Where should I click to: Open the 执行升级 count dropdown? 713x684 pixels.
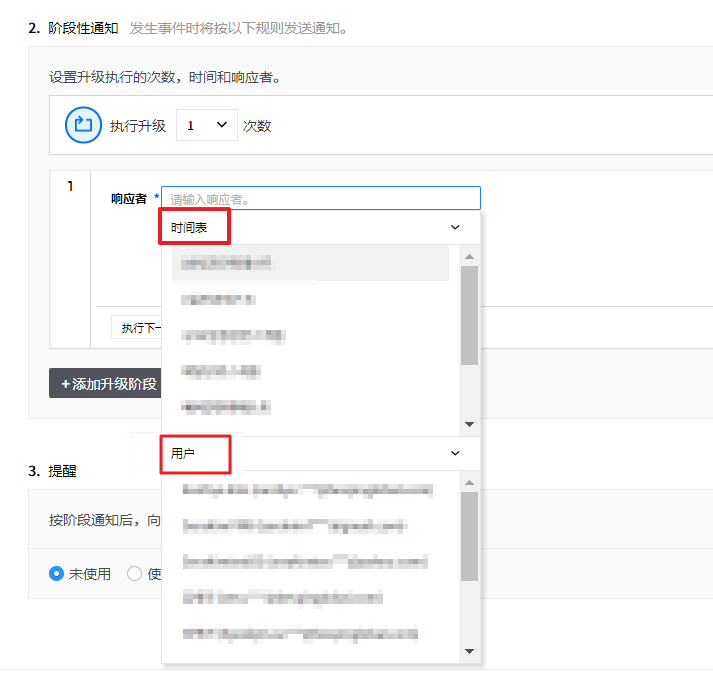click(x=207, y=126)
